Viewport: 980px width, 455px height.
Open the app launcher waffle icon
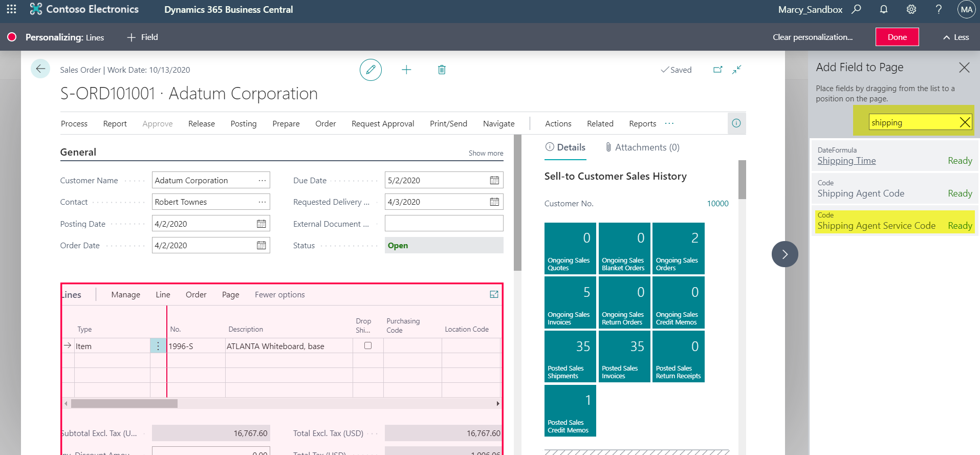coord(11,9)
